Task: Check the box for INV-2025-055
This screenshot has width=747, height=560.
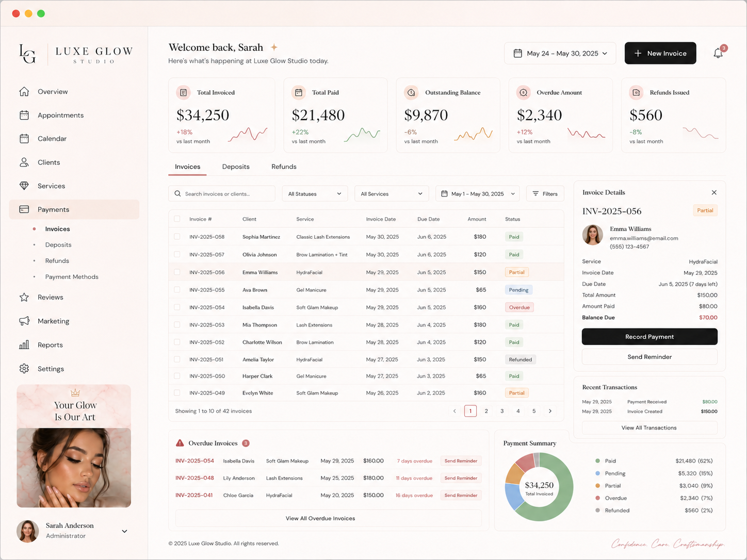Action: click(177, 290)
